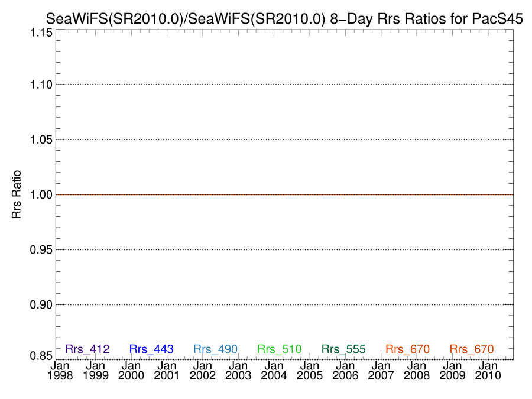This screenshot has height=399, width=532.
Task: Click the Jan 2007 x-axis label
Action: tap(381, 371)
